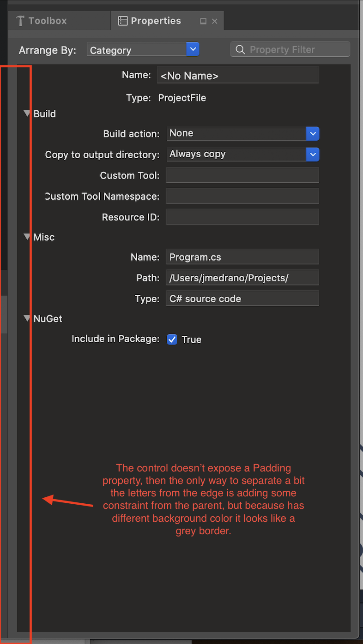This screenshot has height=644, width=363.
Task: Click the blue arrow on Copy to output selector
Action: click(x=313, y=155)
